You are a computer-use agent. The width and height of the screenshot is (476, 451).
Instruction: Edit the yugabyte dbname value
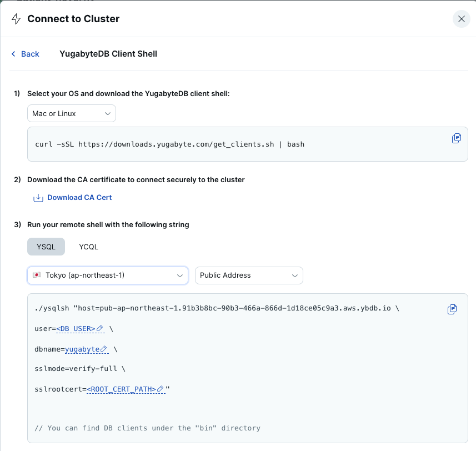pos(82,349)
